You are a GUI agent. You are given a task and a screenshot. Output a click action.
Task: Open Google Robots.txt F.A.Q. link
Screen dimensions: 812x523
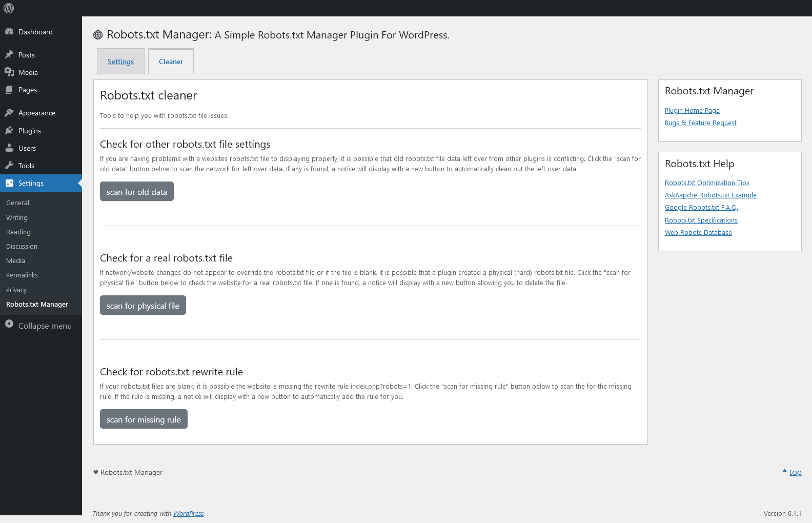point(701,207)
